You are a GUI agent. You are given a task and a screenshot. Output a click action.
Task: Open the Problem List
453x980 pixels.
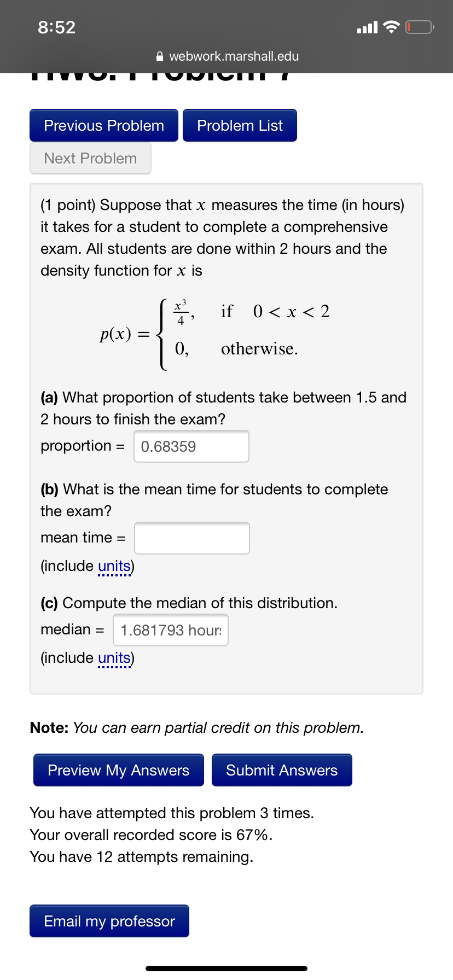pos(239,125)
